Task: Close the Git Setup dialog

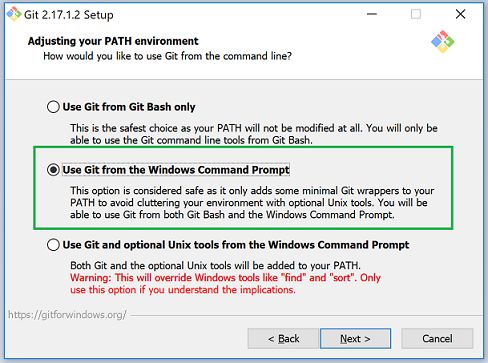Action: pos(460,14)
